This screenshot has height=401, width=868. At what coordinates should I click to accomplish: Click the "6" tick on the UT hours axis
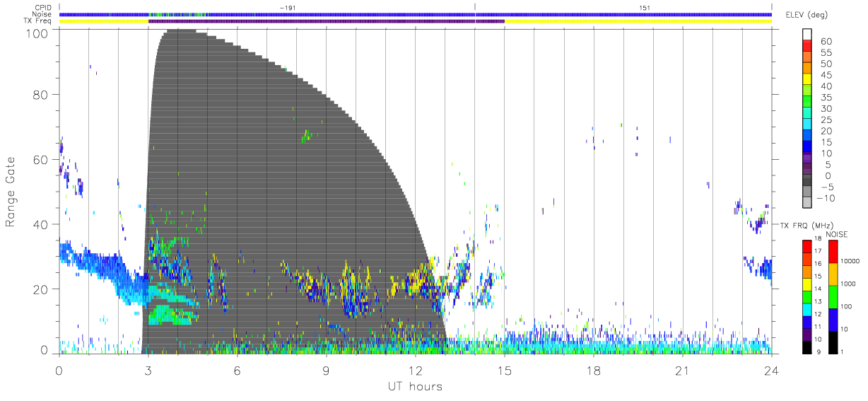click(x=237, y=371)
